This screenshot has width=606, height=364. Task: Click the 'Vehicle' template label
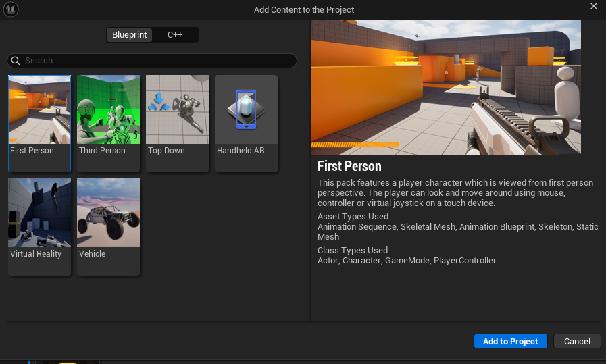[x=92, y=254]
